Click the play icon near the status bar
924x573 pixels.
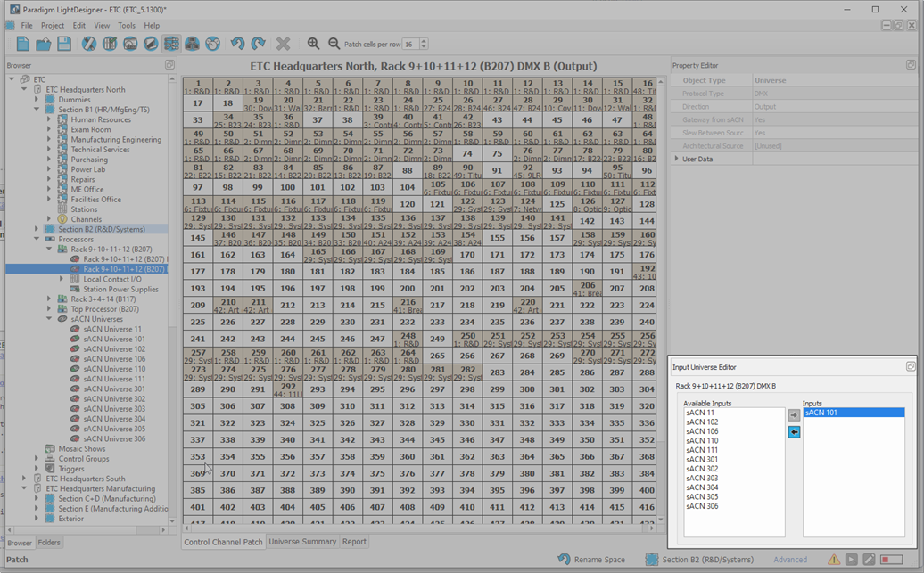point(851,559)
